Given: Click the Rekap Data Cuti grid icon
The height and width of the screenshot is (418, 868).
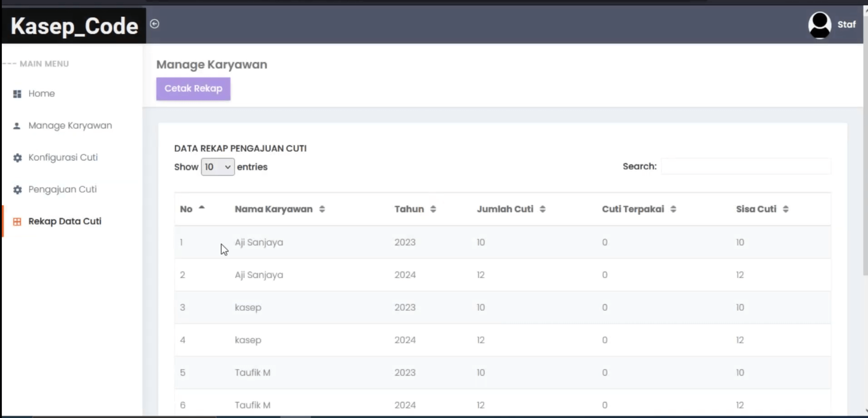Looking at the screenshot, I should pos(17,222).
